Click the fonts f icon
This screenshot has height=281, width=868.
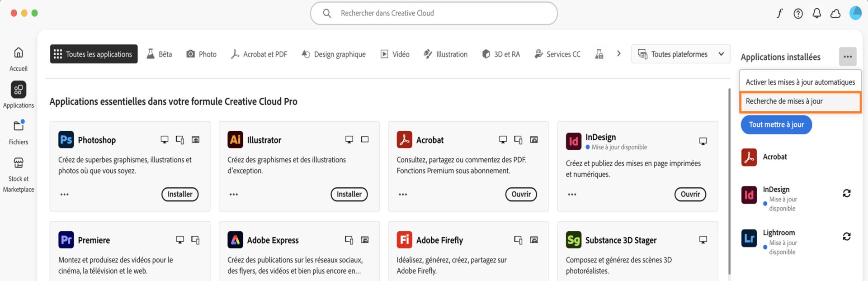(x=779, y=14)
